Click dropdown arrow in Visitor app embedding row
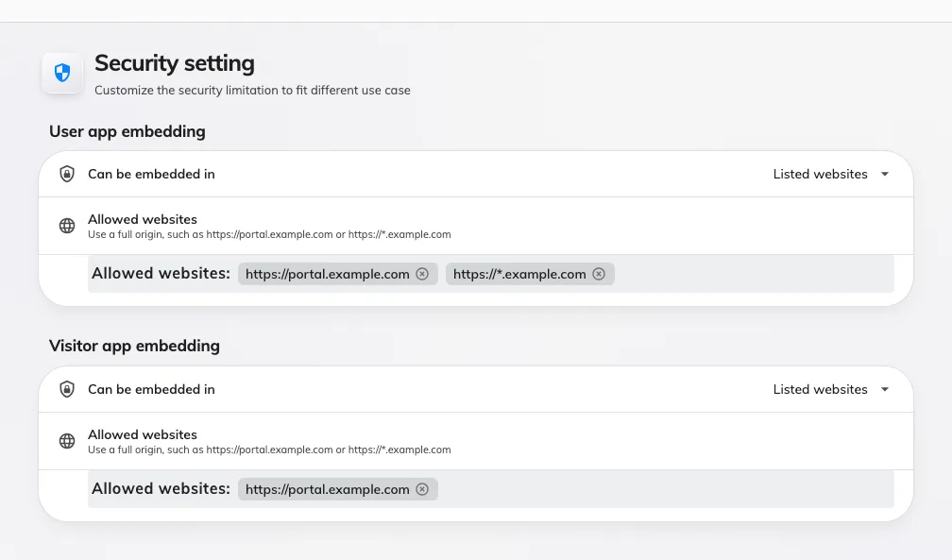952x560 pixels. click(x=885, y=389)
